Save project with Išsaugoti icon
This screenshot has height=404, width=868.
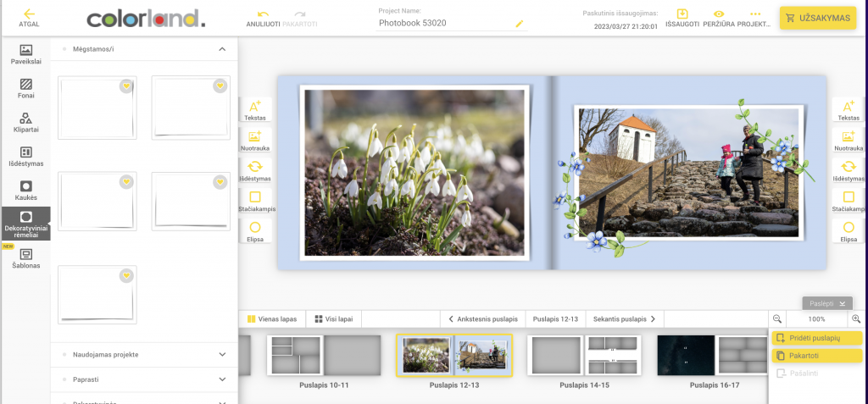[x=682, y=19]
